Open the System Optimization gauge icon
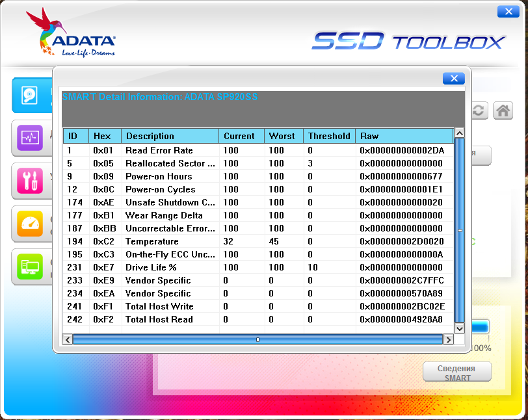This screenshot has width=528, height=420. click(x=30, y=223)
